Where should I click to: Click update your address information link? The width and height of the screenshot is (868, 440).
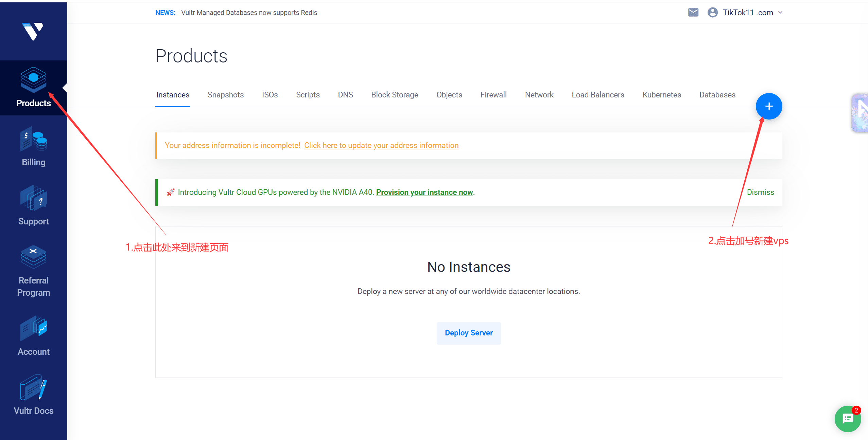(381, 145)
